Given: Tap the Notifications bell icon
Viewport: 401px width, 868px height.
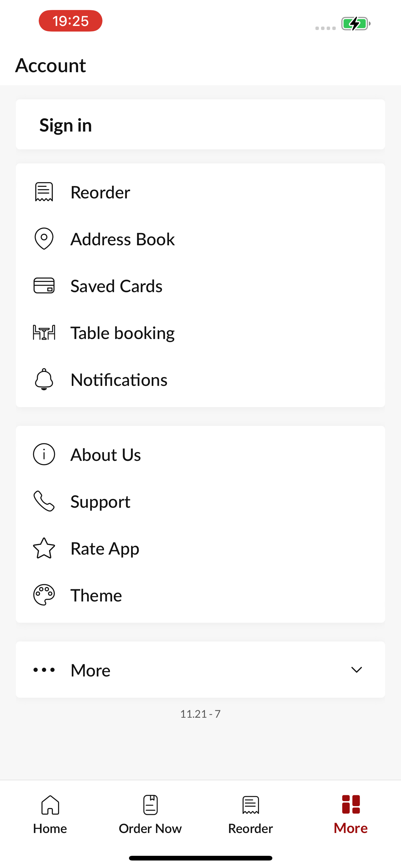Looking at the screenshot, I should pyautogui.click(x=44, y=379).
